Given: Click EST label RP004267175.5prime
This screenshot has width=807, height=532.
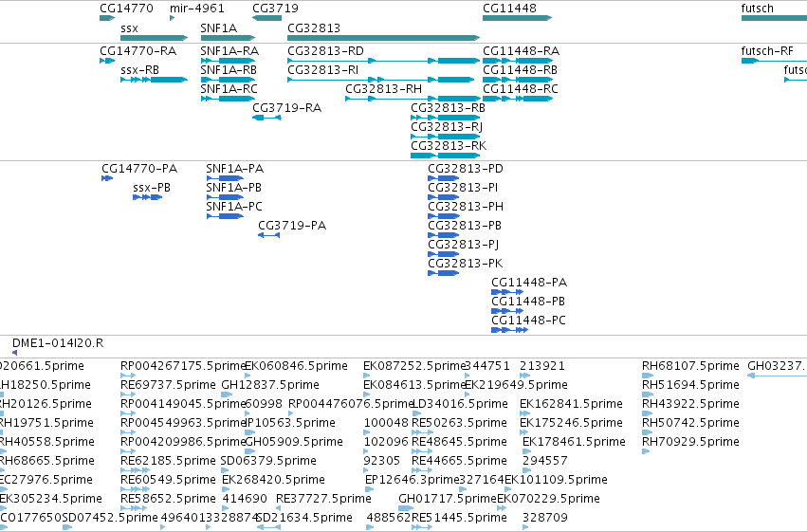Looking at the screenshot, I should [183, 366].
